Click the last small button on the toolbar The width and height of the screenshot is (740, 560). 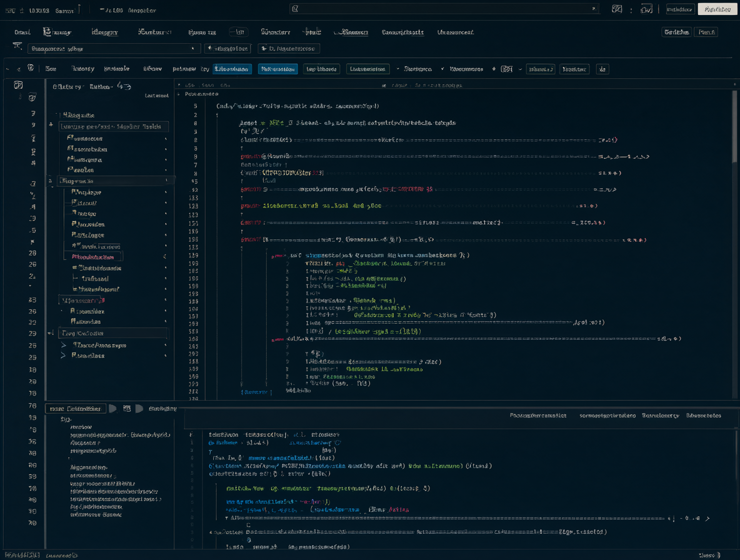click(x=602, y=69)
